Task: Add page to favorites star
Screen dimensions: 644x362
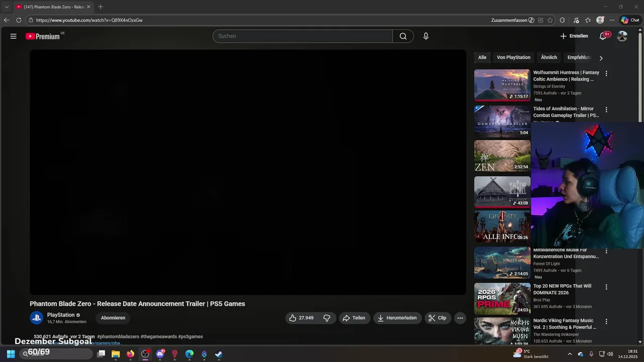Action: pos(550,20)
